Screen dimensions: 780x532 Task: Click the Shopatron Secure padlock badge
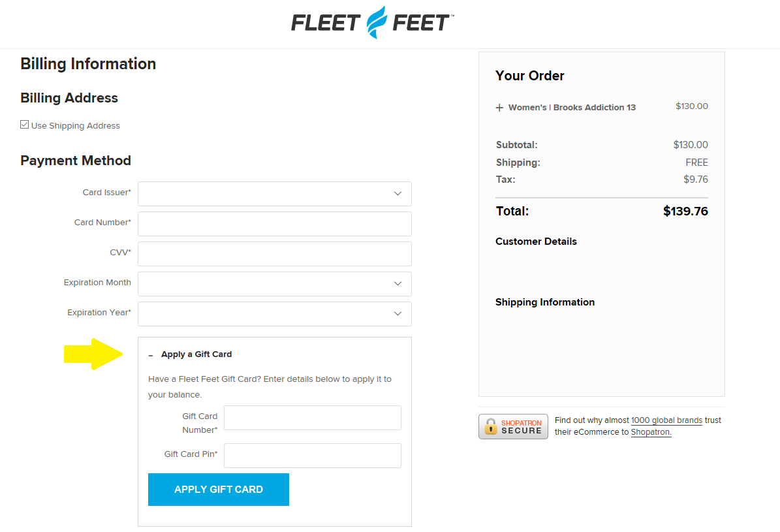pyautogui.click(x=513, y=427)
